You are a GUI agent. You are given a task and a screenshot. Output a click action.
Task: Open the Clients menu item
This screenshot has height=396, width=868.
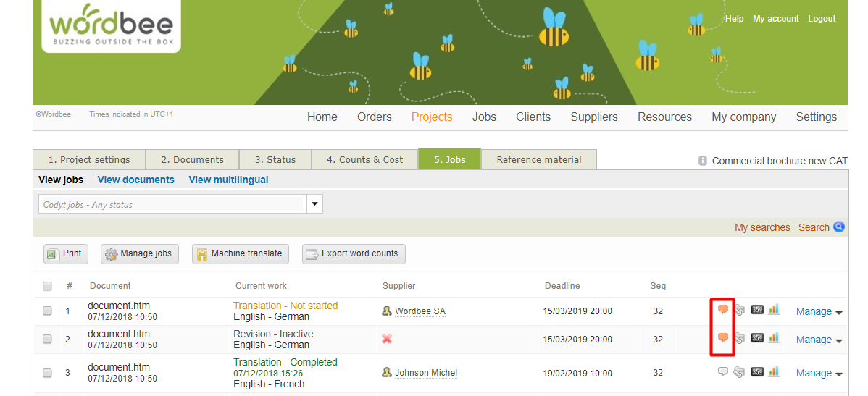click(533, 117)
